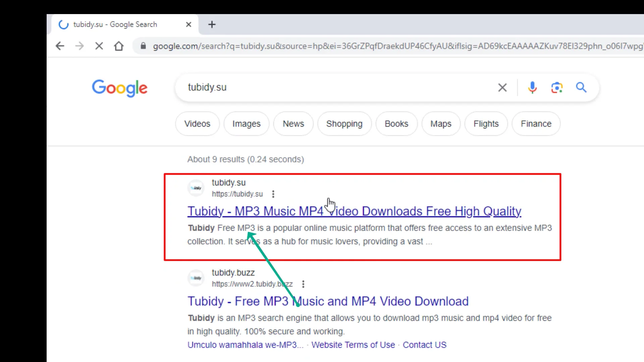Click the Images tab in search filters
This screenshot has height=362, width=644.
pyautogui.click(x=247, y=124)
